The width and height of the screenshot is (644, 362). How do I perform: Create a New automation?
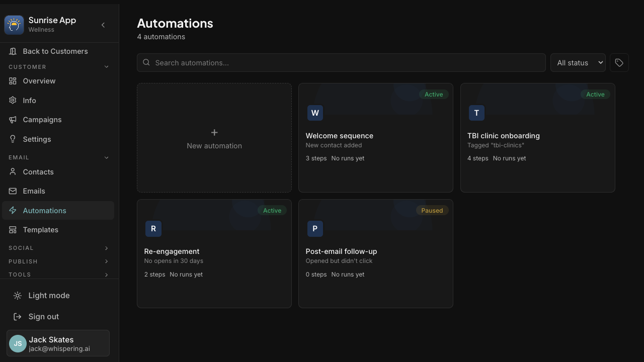(x=214, y=138)
